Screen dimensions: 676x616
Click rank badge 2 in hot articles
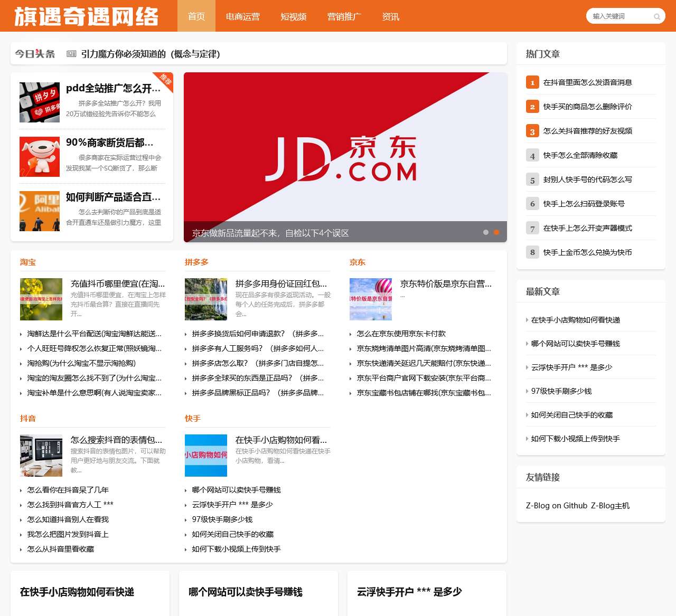532,107
